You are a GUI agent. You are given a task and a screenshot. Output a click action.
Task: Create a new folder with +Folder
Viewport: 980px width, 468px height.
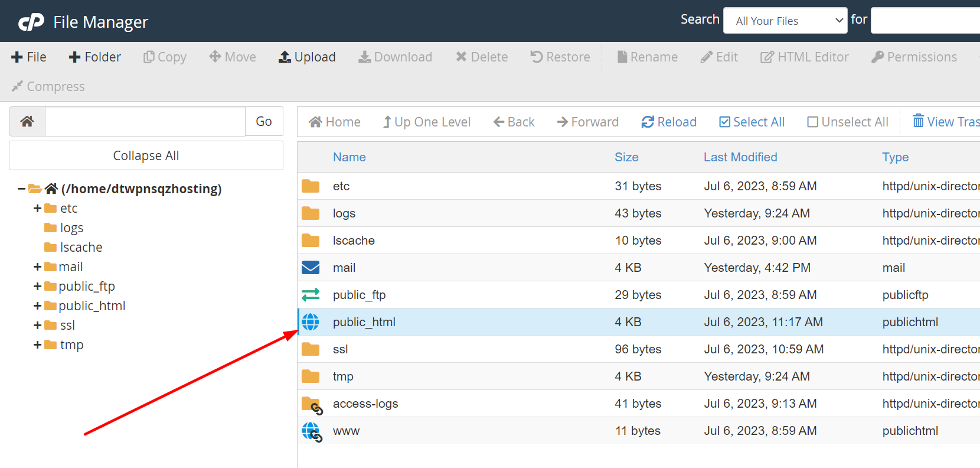click(x=95, y=57)
